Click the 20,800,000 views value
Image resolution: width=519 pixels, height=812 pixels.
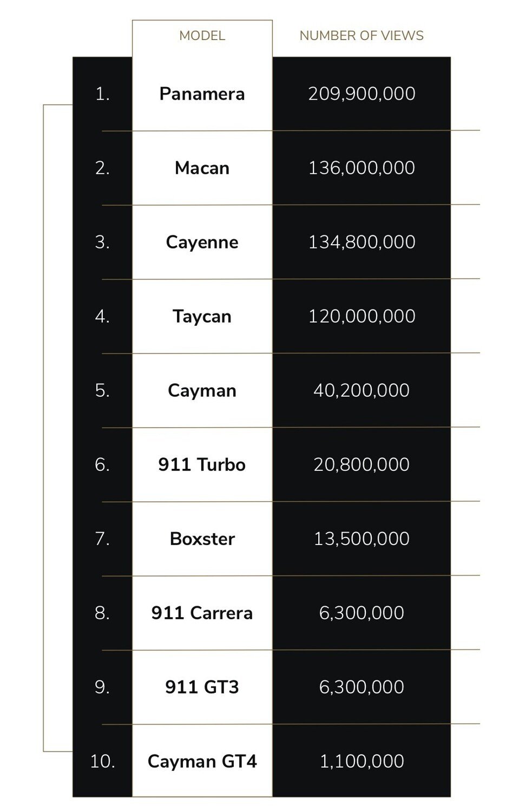tap(362, 464)
